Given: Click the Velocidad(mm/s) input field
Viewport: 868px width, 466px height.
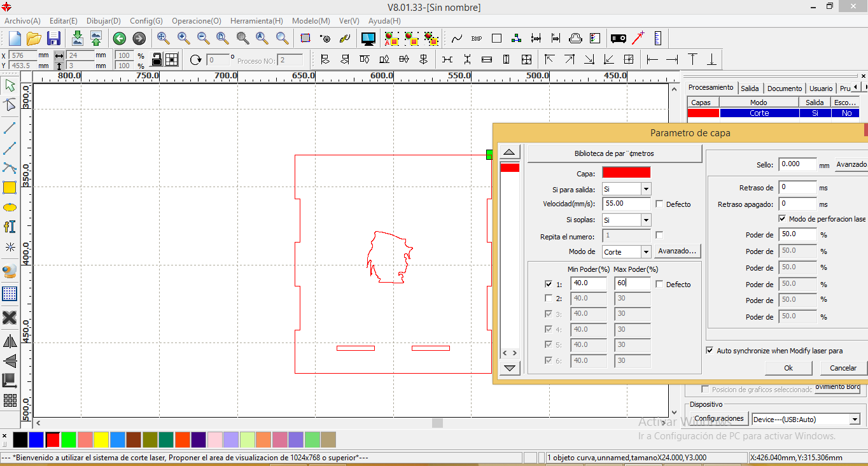Looking at the screenshot, I should click(626, 204).
